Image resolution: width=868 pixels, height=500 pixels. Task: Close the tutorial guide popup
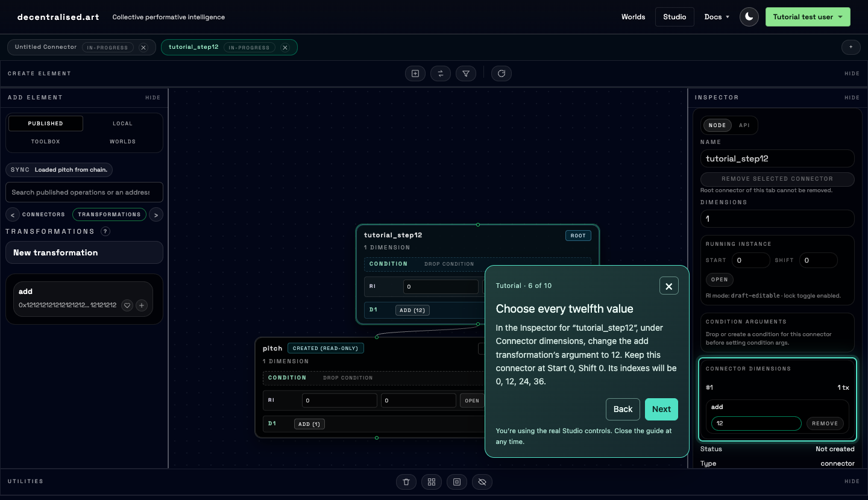coord(669,286)
